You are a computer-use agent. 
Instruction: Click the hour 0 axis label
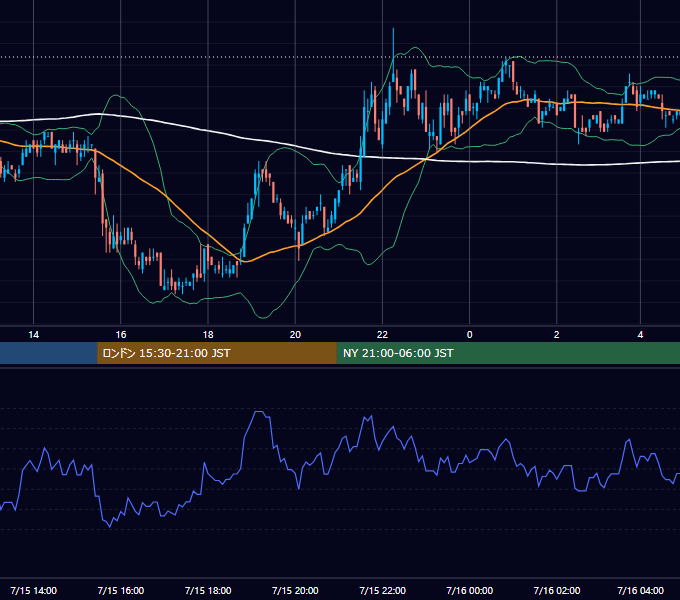[x=470, y=335]
